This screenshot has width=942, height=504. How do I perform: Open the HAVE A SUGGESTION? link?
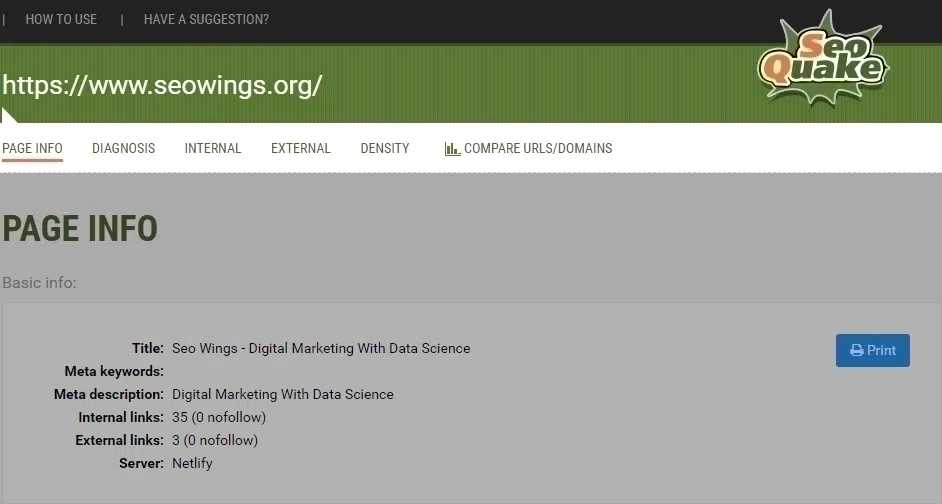pos(206,19)
